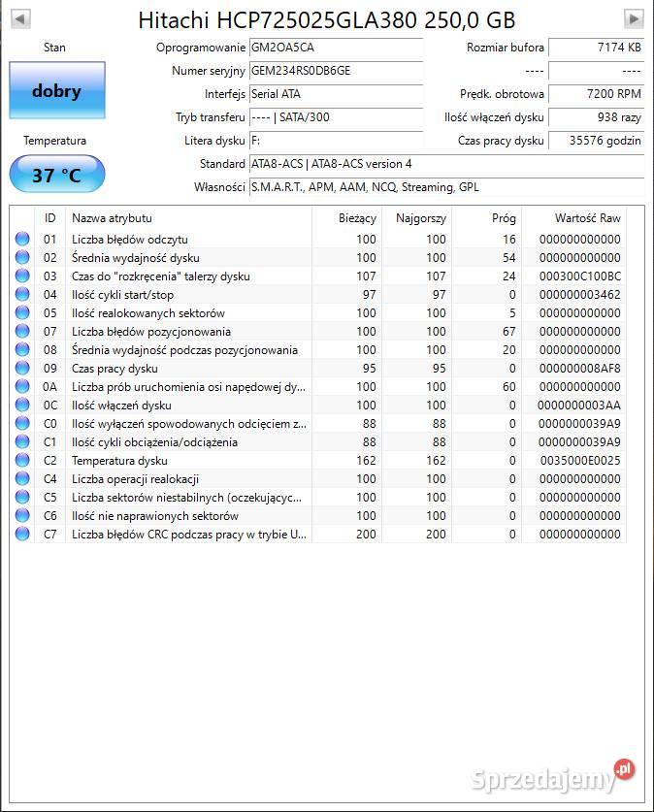Click status icon for attribute C6

(22, 515)
